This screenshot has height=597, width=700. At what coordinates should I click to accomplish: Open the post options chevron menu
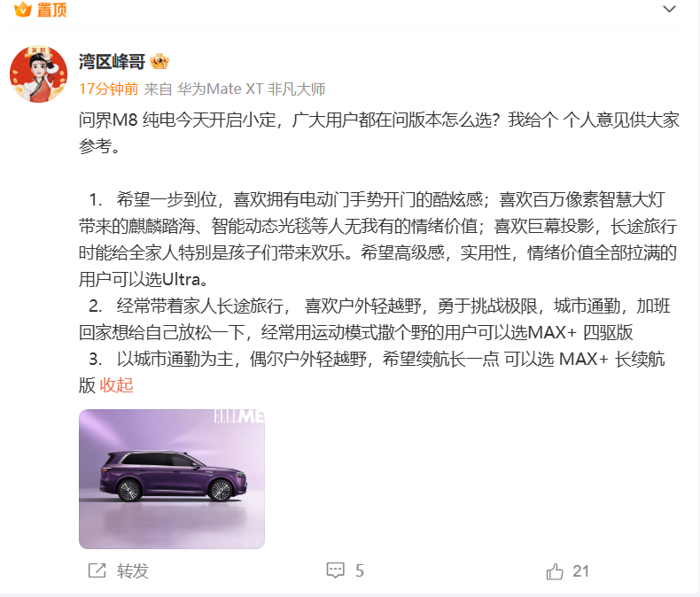(669, 9)
